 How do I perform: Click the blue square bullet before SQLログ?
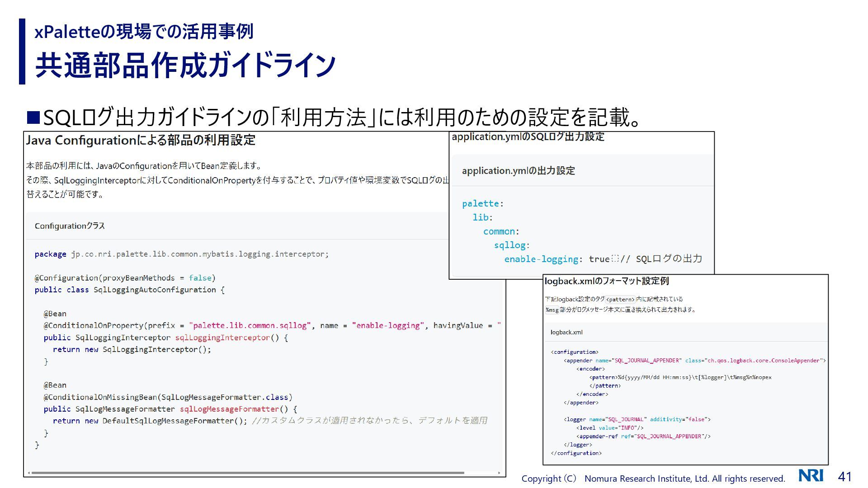pyautogui.click(x=33, y=117)
